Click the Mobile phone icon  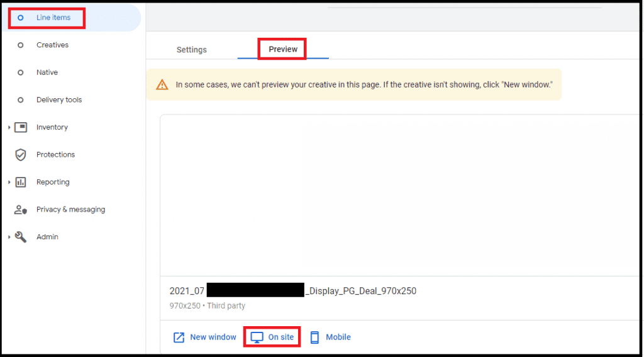314,337
